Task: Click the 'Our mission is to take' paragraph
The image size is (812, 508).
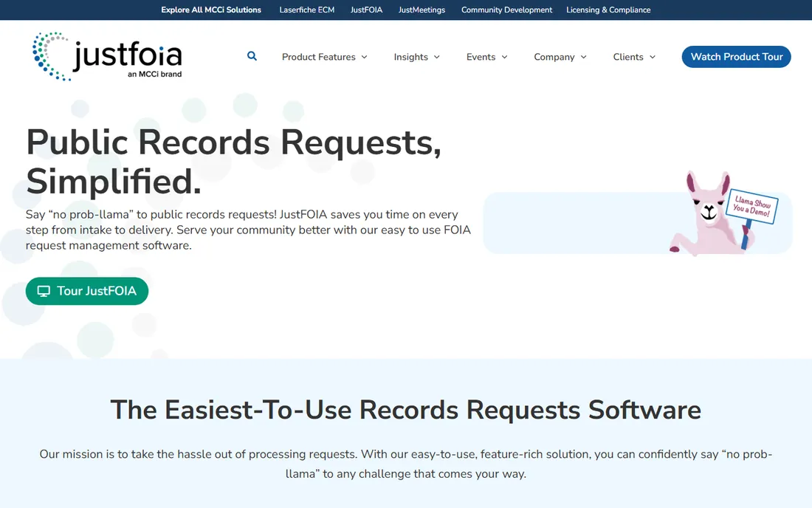Action: point(405,464)
